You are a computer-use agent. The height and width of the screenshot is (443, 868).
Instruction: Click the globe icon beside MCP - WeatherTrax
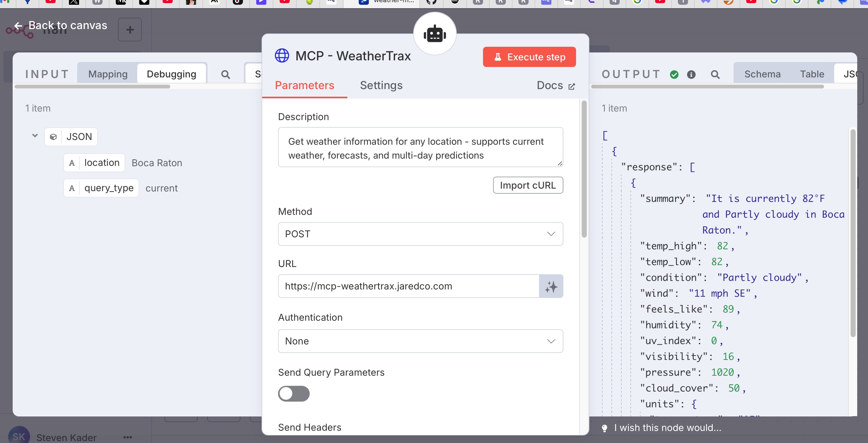(282, 56)
